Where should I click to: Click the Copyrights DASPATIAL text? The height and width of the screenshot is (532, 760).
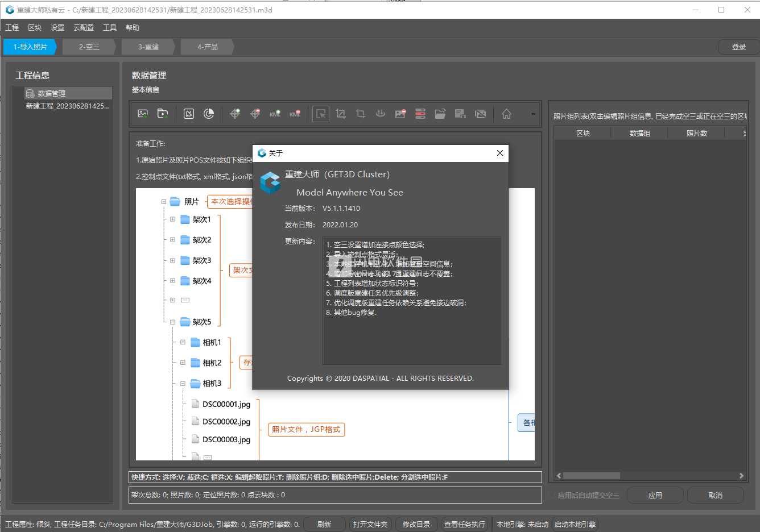[380, 379]
